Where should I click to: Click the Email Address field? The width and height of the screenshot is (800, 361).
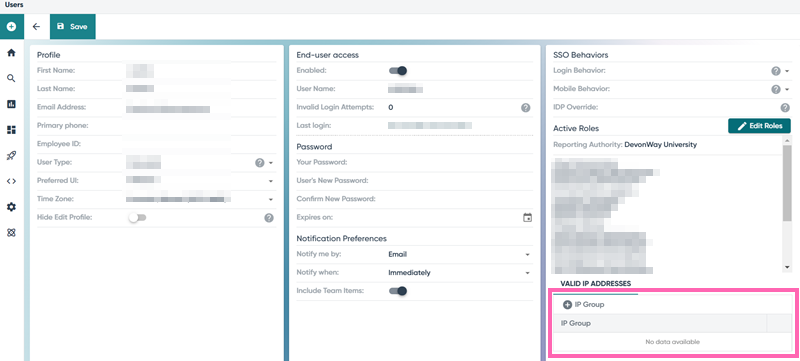tap(201, 107)
